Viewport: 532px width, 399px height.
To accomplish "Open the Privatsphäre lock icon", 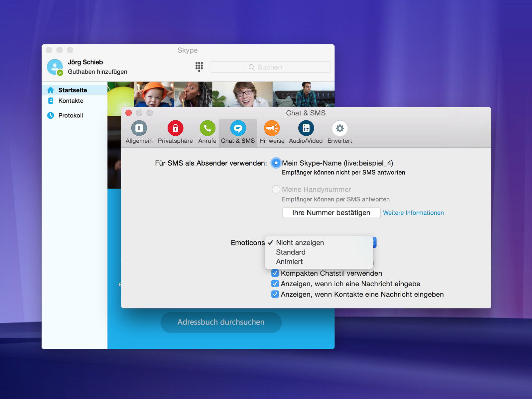I will 175,128.
